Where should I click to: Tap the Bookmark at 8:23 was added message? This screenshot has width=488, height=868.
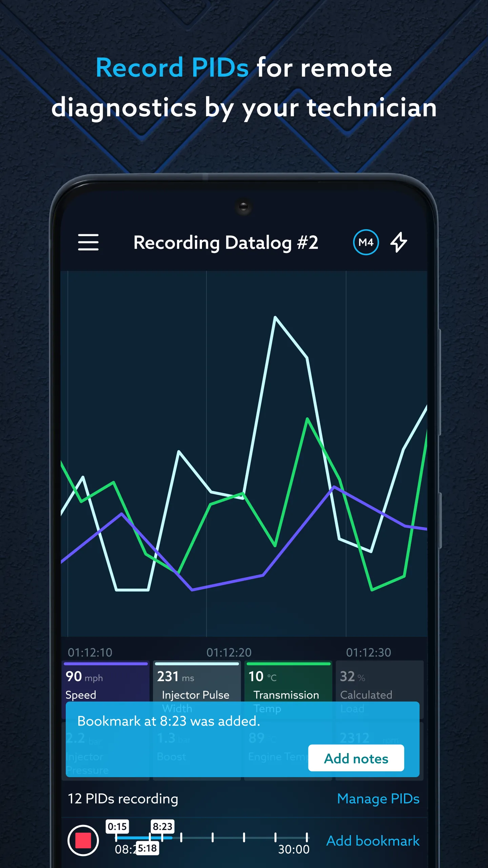pos(169,721)
